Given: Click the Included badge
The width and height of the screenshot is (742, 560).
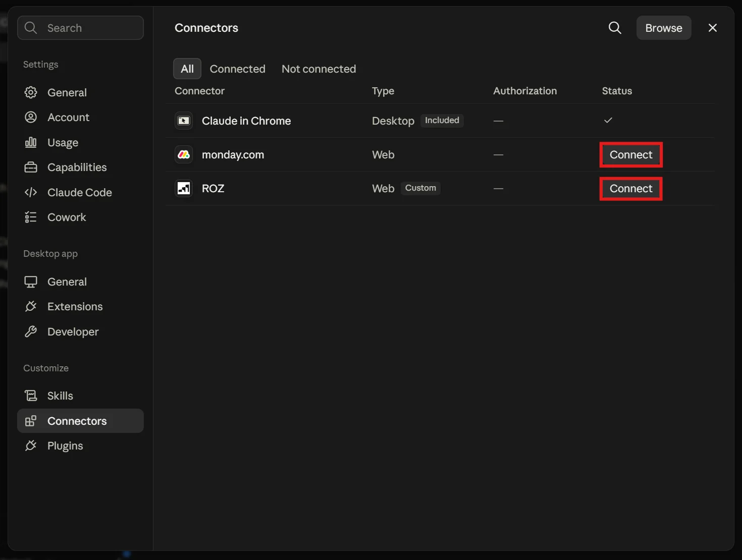Looking at the screenshot, I should [x=442, y=120].
